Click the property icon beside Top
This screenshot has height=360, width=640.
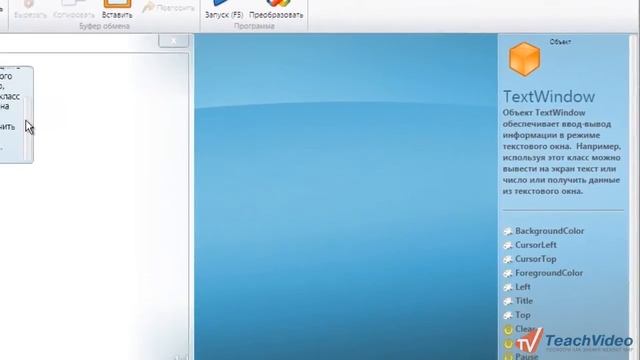[508, 316]
